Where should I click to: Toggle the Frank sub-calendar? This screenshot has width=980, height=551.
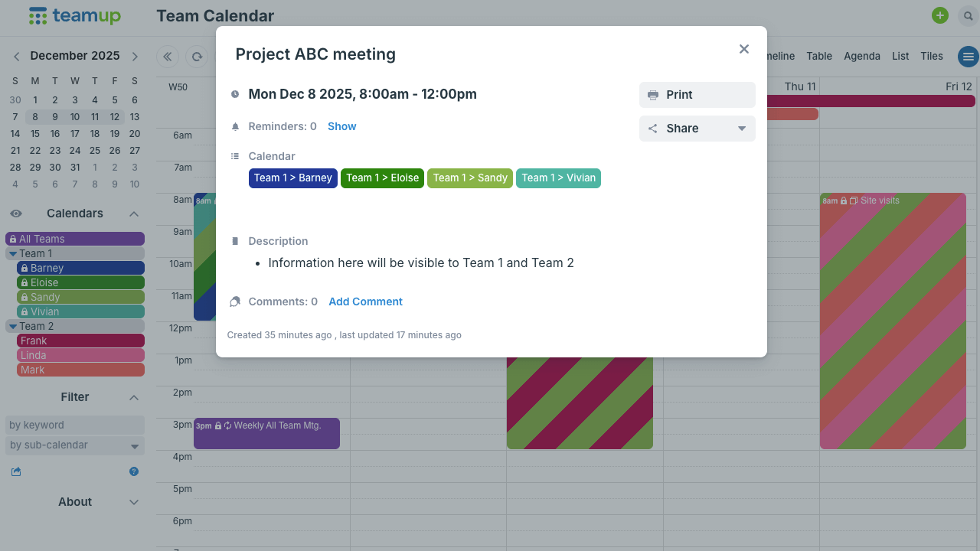pyautogui.click(x=80, y=341)
